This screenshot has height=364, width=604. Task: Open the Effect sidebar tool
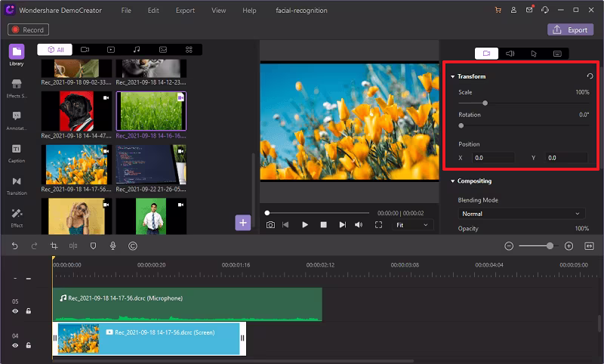point(17,217)
